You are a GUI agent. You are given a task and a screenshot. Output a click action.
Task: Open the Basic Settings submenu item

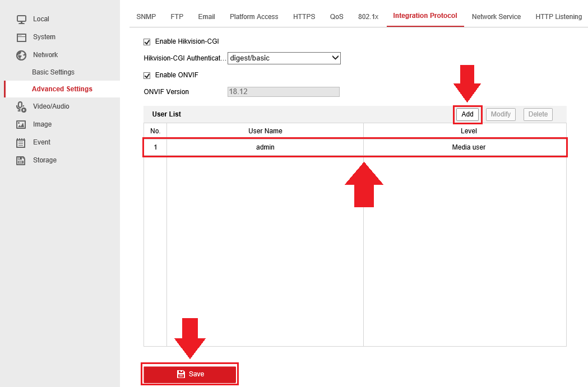[53, 72]
